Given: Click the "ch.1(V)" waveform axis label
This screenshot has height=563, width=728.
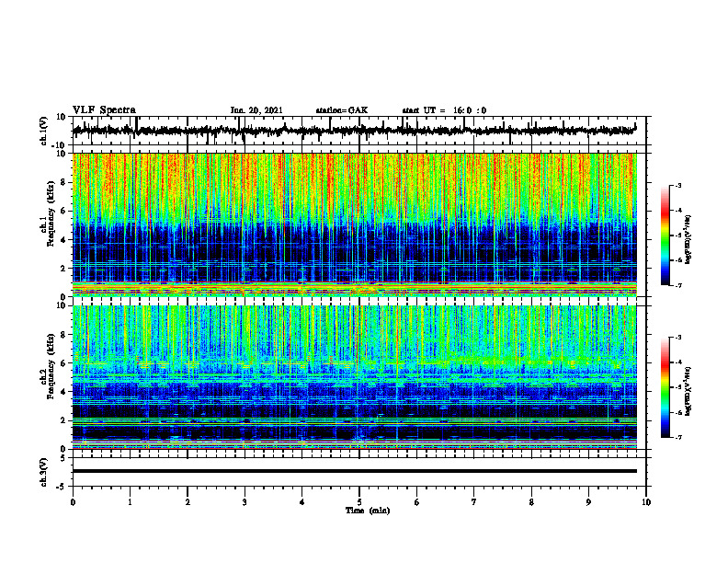Looking at the screenshot, I should pyautogui.click(x=44, y=131).
